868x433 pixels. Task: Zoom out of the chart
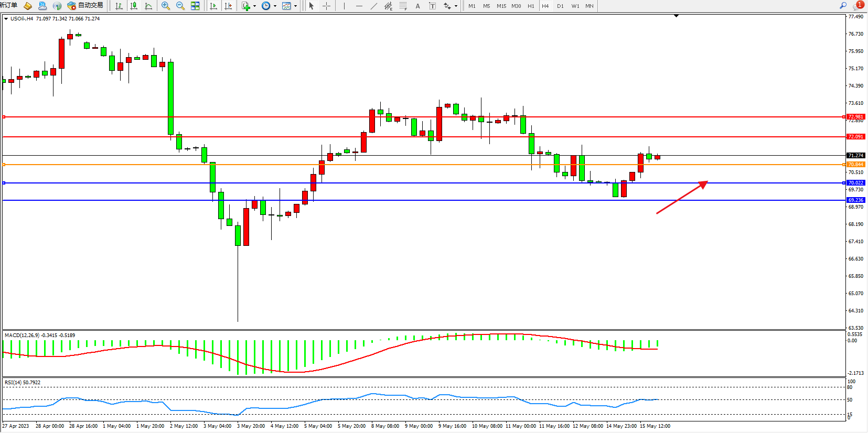pyautogui.click(x=180, y=6)
